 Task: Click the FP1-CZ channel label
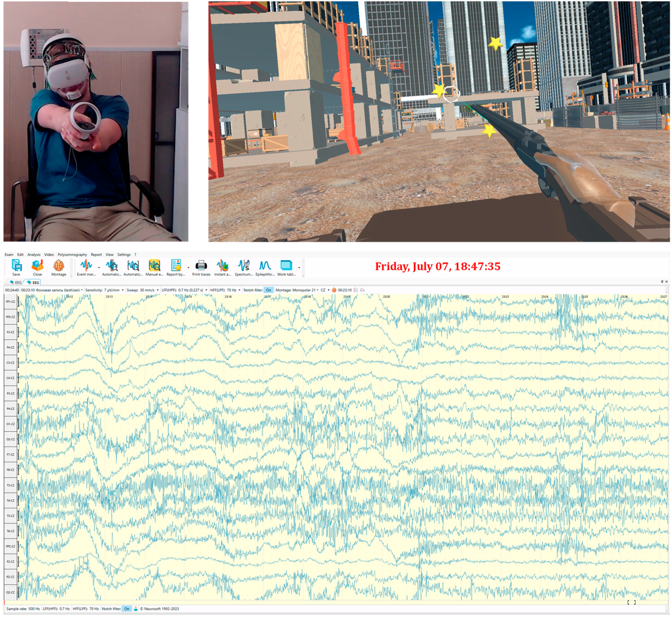click(10, 302)
